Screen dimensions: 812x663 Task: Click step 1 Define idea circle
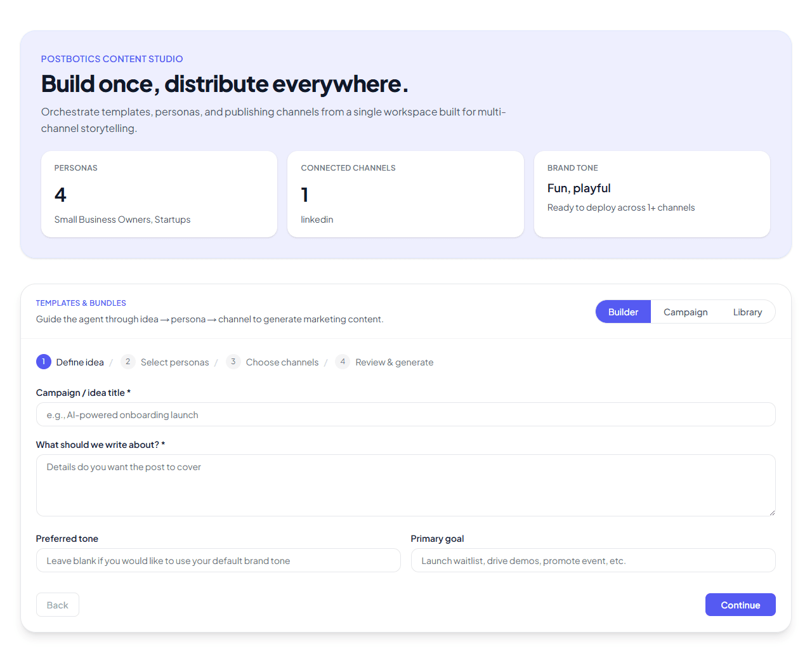point(43,362)
